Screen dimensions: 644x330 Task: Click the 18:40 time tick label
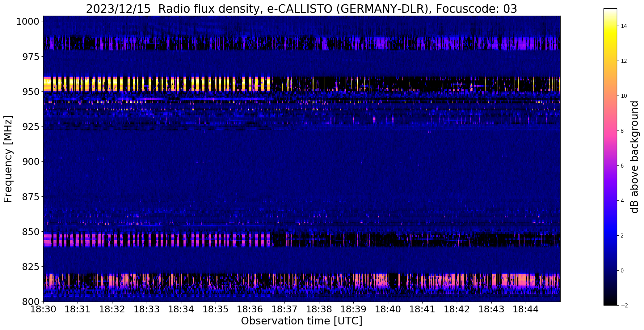click(x=388, y=309)
